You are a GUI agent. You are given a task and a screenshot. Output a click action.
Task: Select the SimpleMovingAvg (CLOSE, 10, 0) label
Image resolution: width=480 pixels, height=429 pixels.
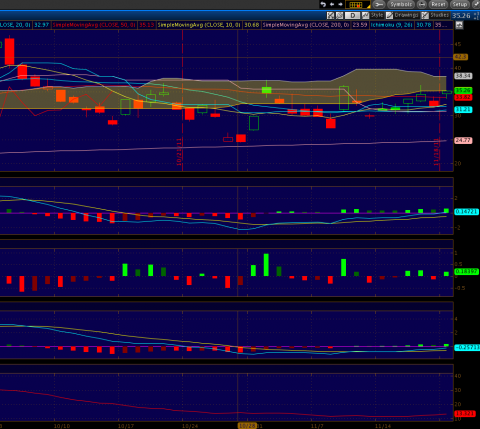[x=199, y=25]
